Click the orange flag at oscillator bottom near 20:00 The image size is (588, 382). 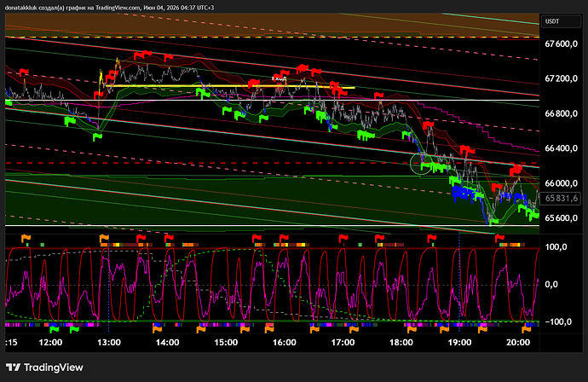(x=527, y=329)
